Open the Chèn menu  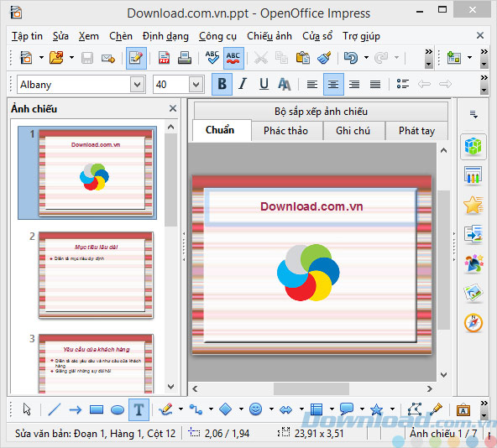tap(121, 36)
